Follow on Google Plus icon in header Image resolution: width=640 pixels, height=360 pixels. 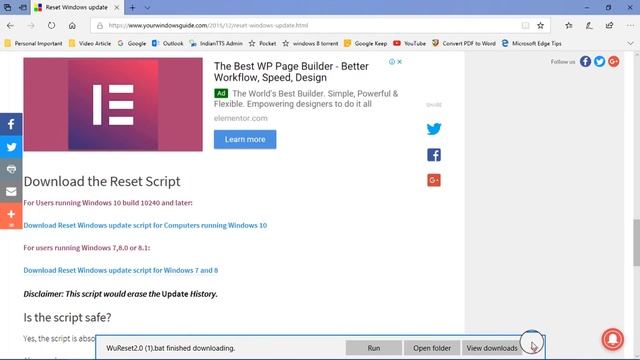[613, 62]
